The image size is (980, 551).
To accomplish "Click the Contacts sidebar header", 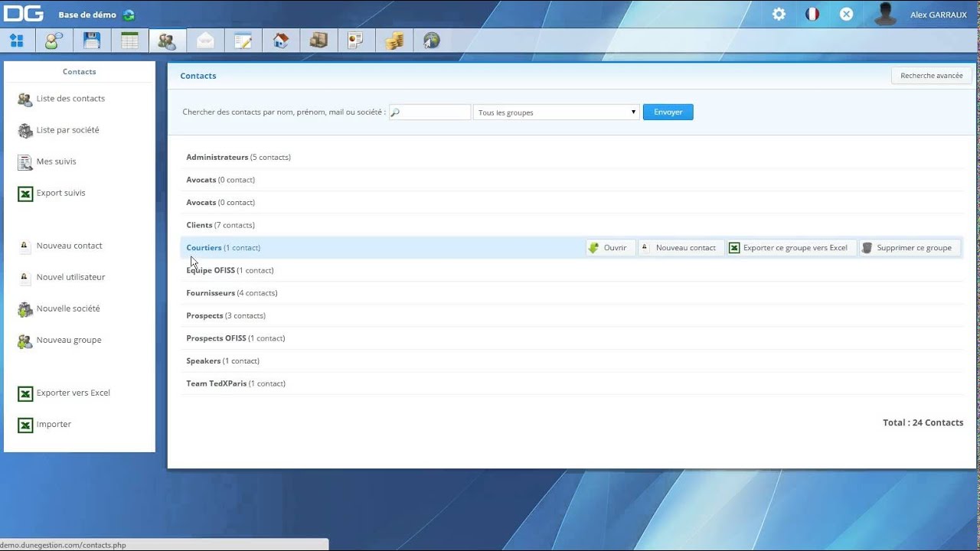I will [x=80, y=72].
